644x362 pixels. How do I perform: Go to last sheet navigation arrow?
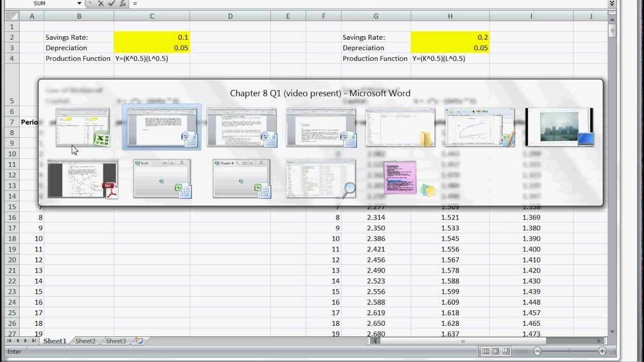point(34,341)
